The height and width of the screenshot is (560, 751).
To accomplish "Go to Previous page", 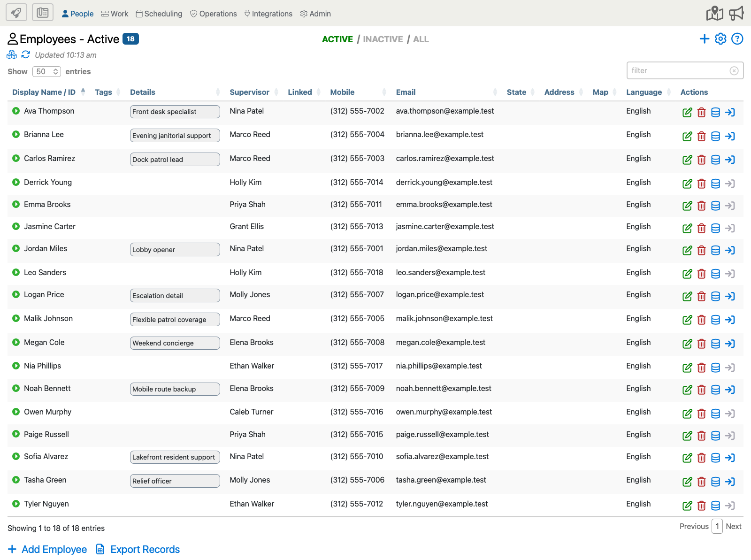I will (x=694, y=526).
